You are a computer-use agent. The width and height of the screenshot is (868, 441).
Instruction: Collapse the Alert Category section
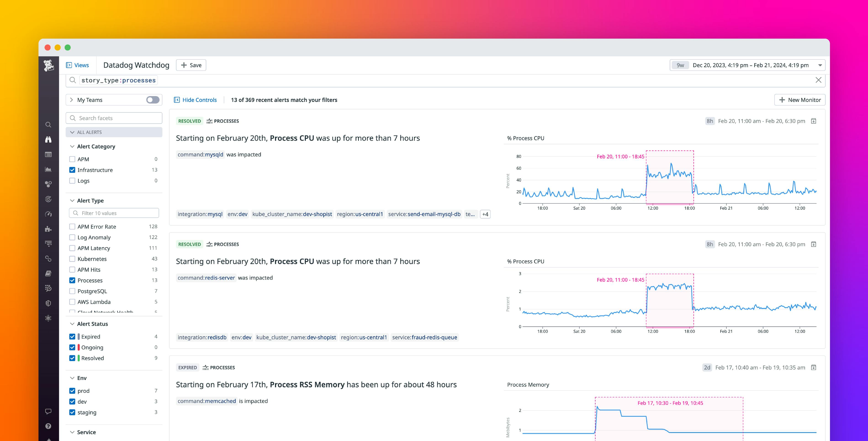coord(72,146)
